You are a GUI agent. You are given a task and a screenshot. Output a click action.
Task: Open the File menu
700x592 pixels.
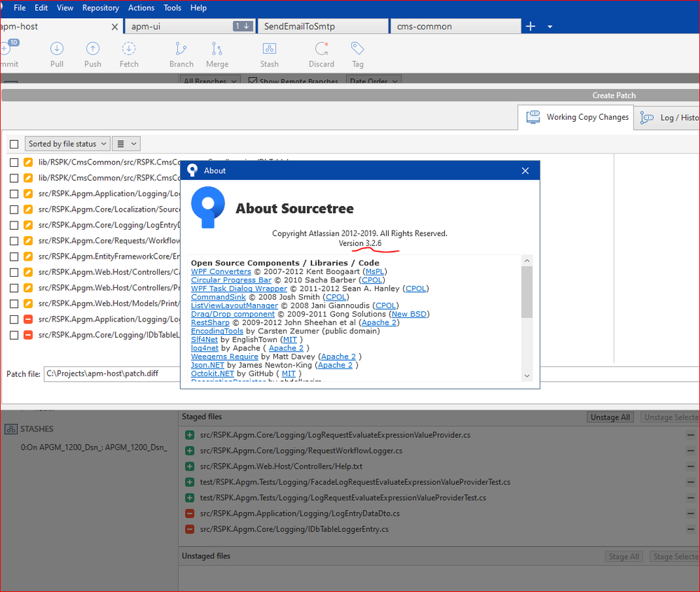[20, 8]
